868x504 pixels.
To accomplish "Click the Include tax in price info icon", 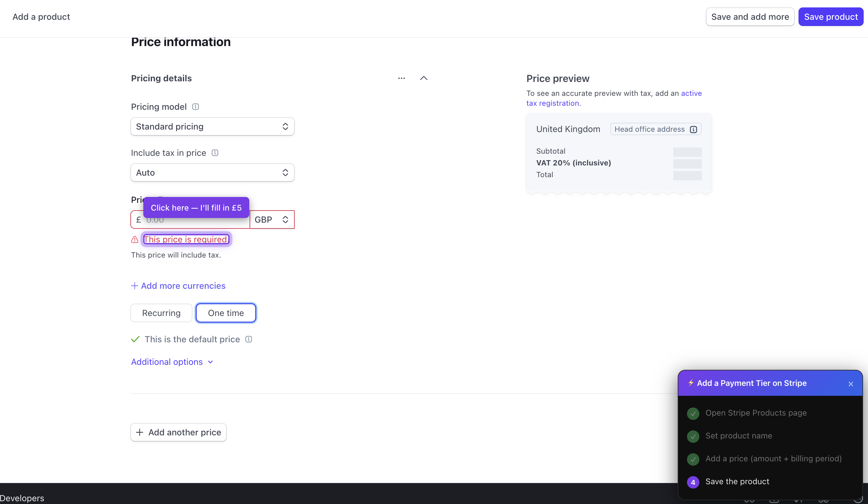I will tap(215, 153).
